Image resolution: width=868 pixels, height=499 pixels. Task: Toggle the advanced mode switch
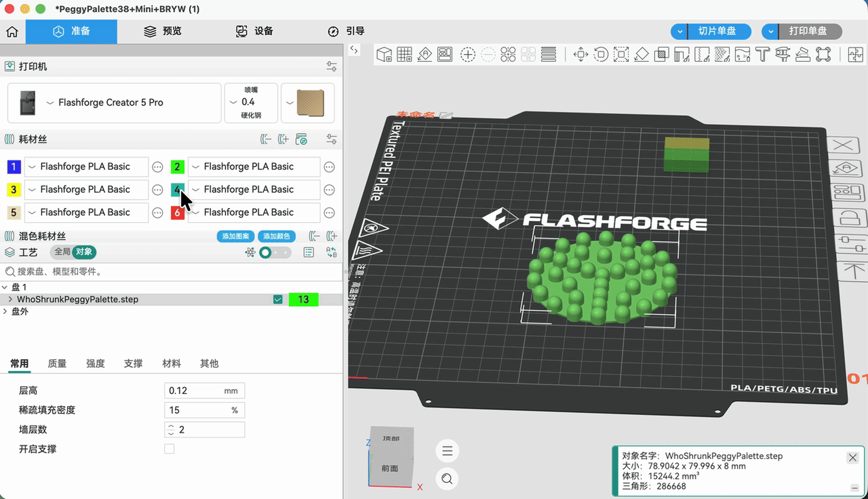click(x=274, y=252)
